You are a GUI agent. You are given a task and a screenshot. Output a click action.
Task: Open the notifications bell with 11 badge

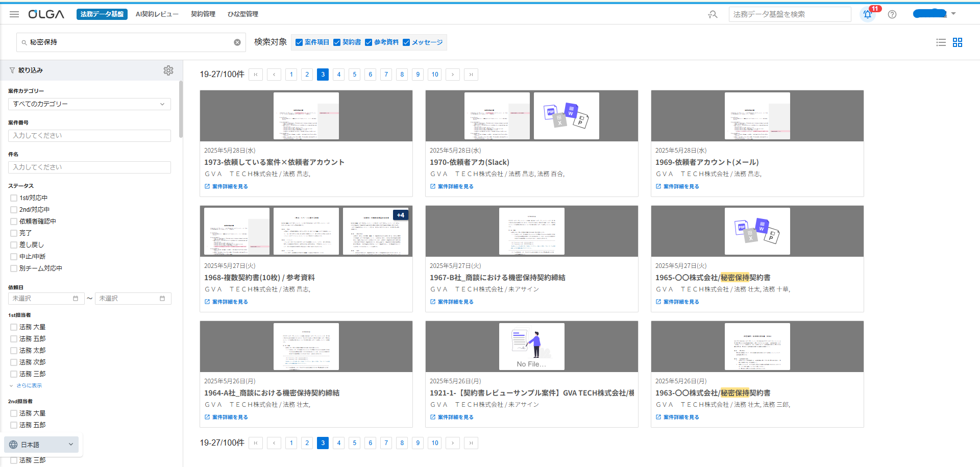click(868, 14)
